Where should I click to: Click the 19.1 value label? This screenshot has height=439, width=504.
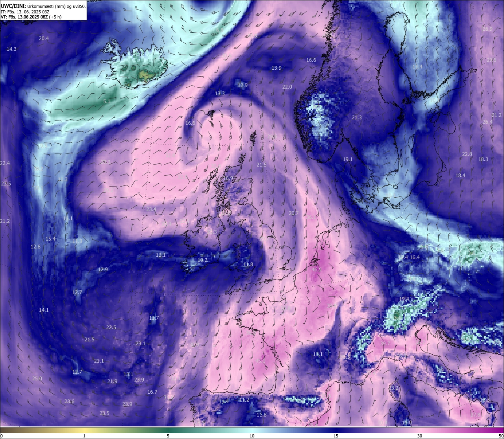(x=348, y=159)
